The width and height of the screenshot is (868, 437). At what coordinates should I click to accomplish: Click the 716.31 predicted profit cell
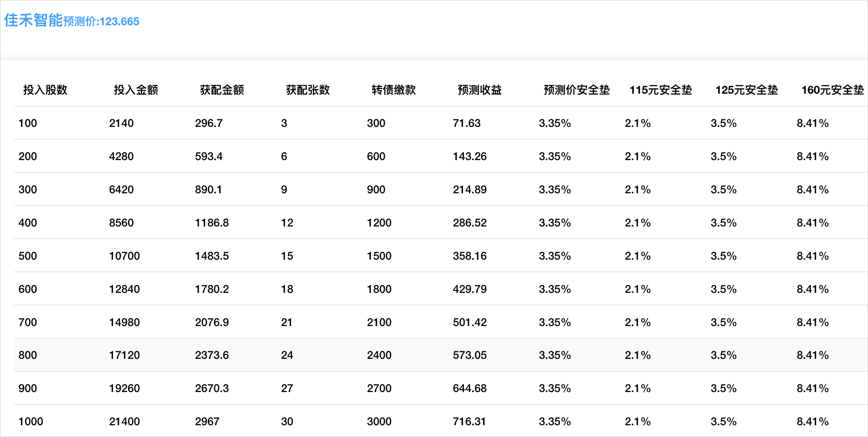click(469, 421)
